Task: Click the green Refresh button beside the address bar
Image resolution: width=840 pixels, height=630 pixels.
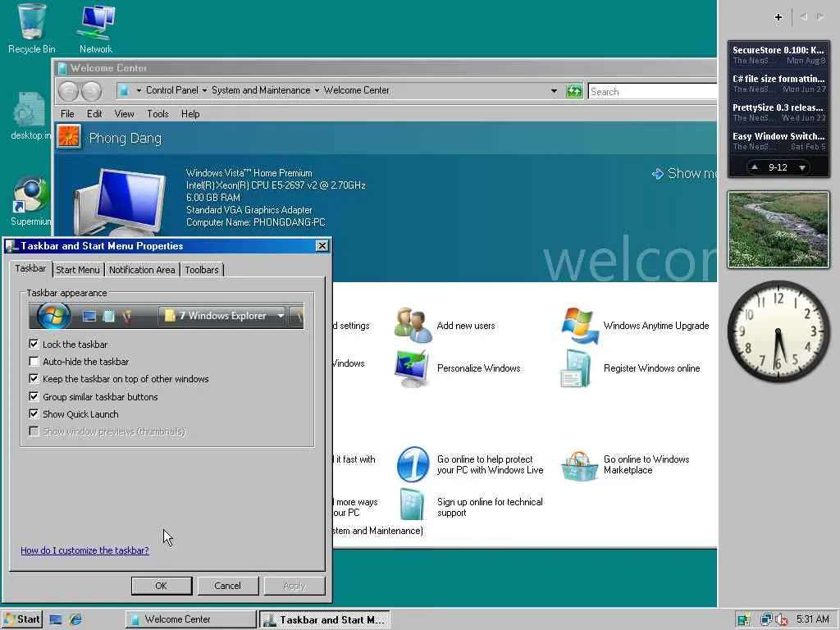Action: point(573,91)
